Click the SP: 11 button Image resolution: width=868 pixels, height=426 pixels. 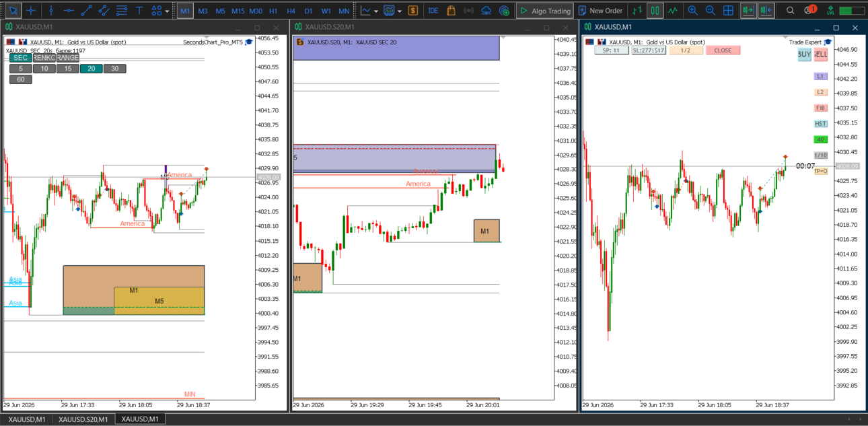pyautogui.click(x=612, y=50)
